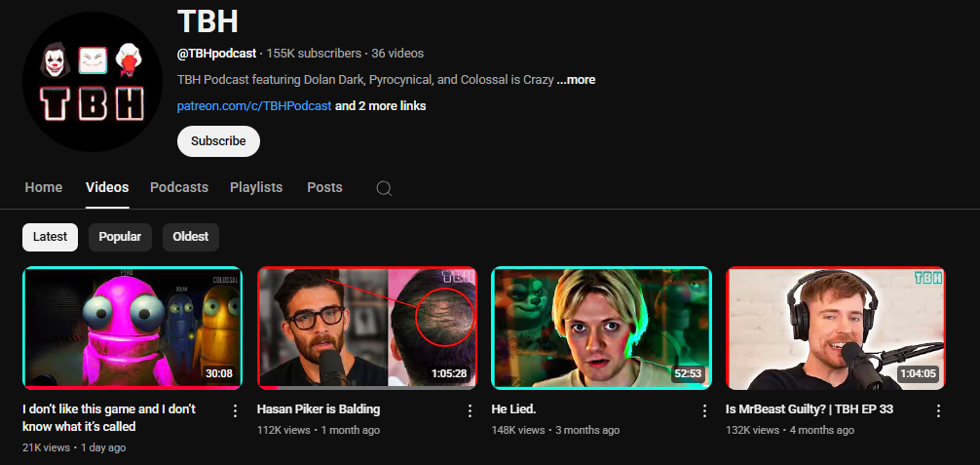The width and height of the screenshot is (980, 465).
Task: Open the Posts tab
Action: [x=324, y=187]
